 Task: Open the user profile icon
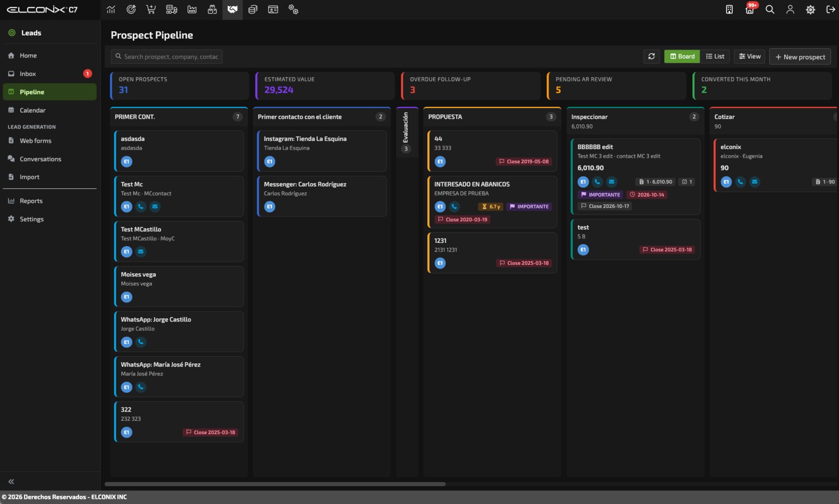tap(790, 9)
